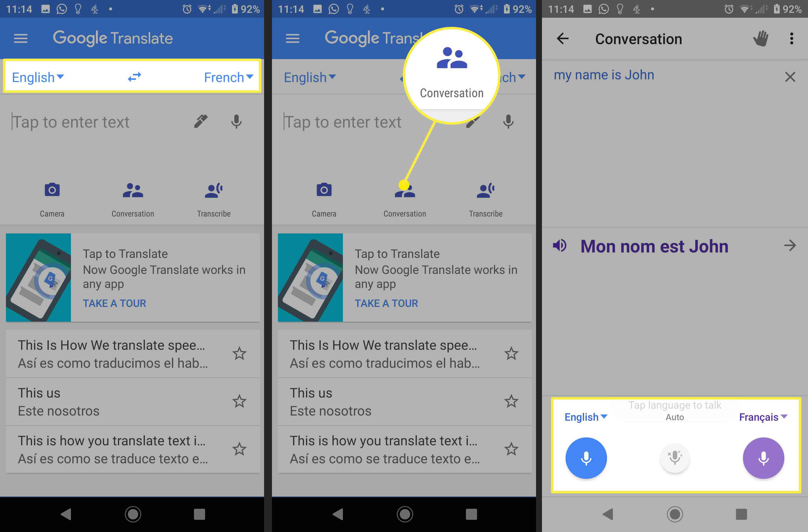
Task: Click the swap languages arrow icon
Action: [134, 76]
